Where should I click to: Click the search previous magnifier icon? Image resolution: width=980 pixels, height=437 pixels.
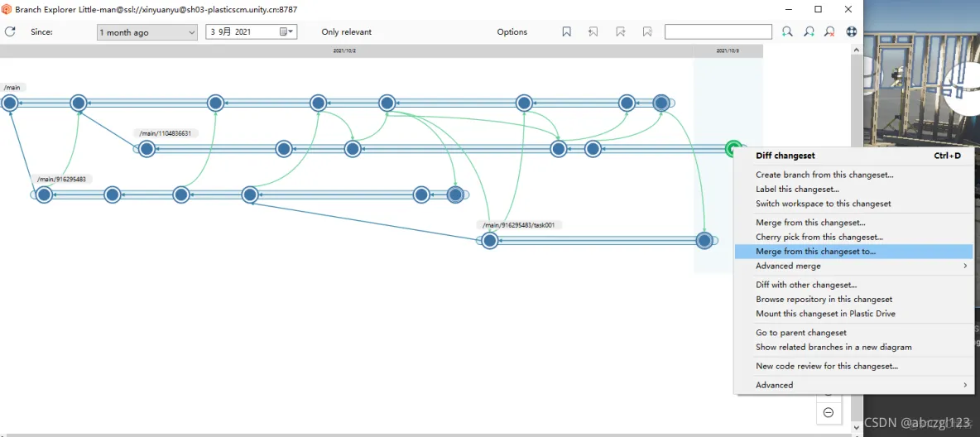pyautogui.click(x=787, y=32)
